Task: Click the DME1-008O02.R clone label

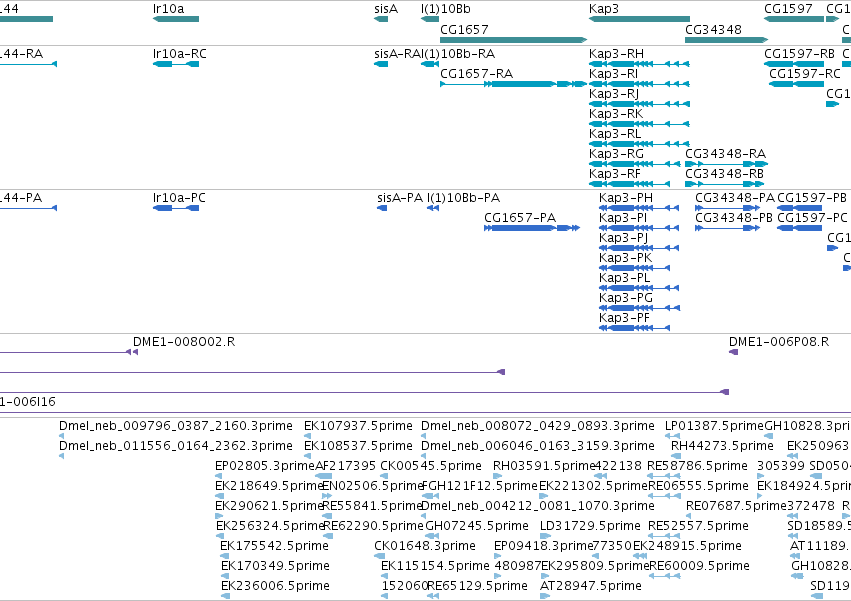Action: pos(184,341)
